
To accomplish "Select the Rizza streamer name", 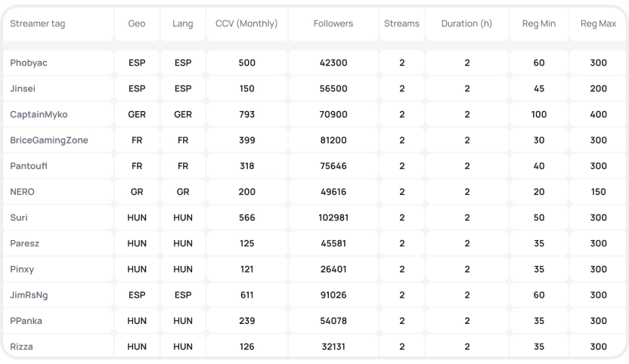I will [x=21, y=347].
